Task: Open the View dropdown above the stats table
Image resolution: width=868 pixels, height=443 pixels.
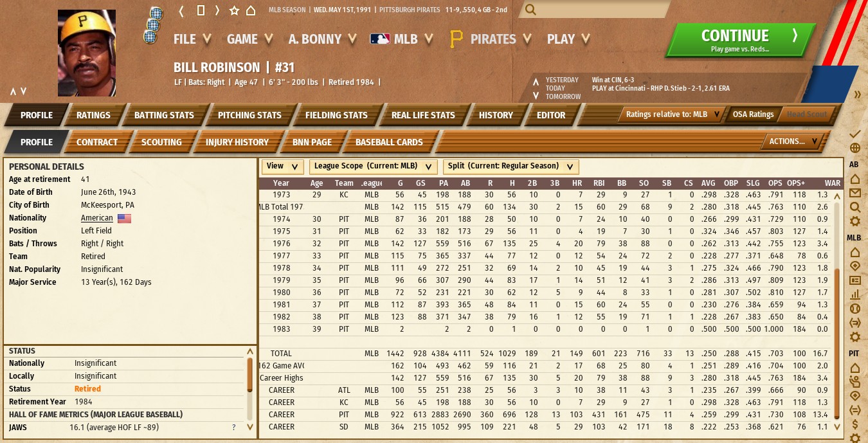Action: tap(282, 167)
